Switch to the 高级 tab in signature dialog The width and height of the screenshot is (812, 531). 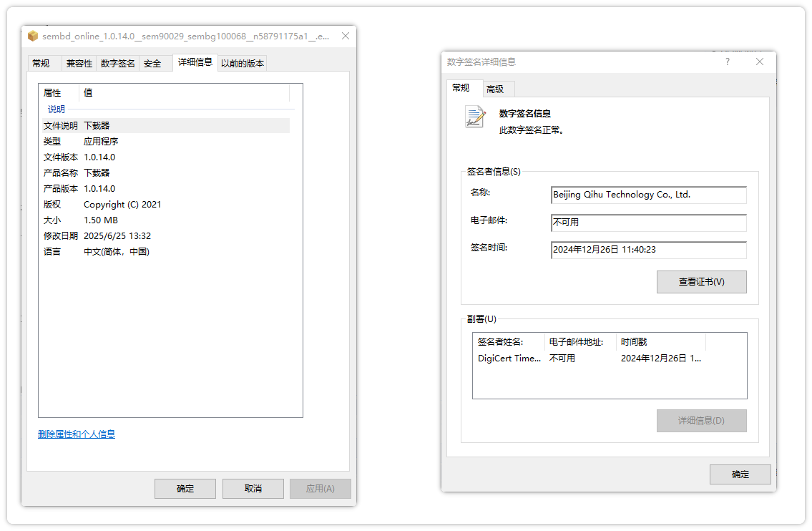click(x=495, y=89)
